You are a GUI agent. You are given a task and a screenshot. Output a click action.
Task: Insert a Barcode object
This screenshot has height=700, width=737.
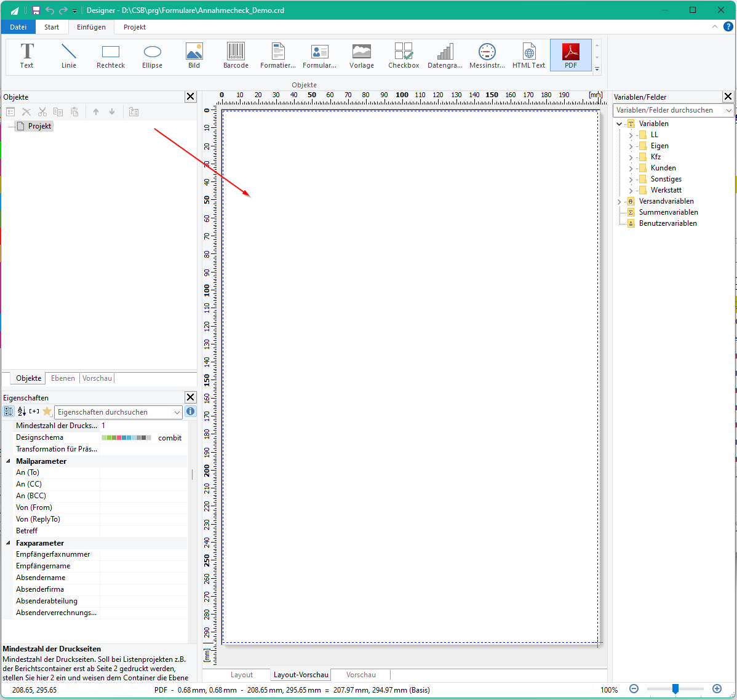click(x=236, y=55)
